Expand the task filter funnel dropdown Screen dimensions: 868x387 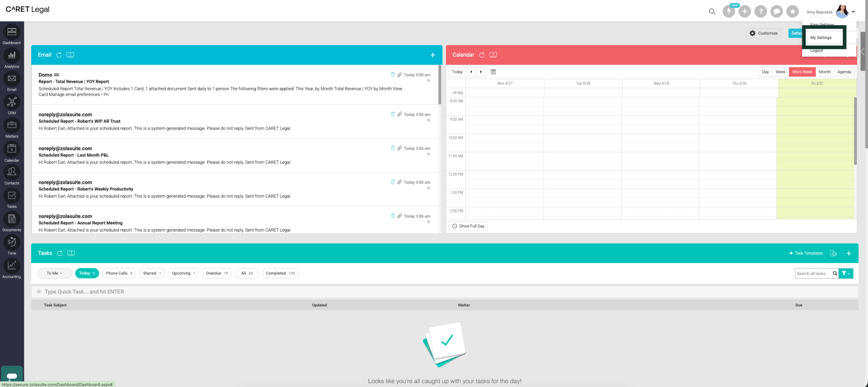point(846,274)
